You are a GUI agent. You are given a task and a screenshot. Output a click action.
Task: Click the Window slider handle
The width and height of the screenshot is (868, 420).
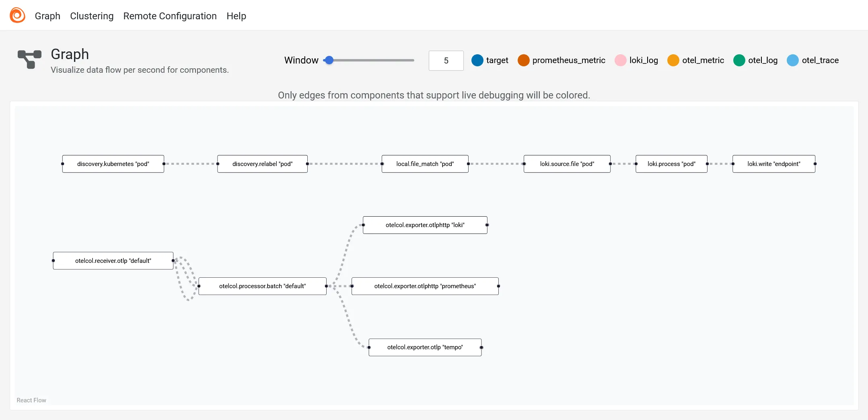[329, 60]
